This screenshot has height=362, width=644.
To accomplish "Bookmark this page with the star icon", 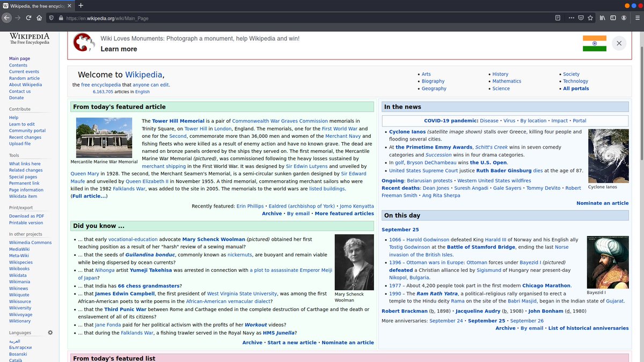I will pyautogui.click(x=590, y=18).
